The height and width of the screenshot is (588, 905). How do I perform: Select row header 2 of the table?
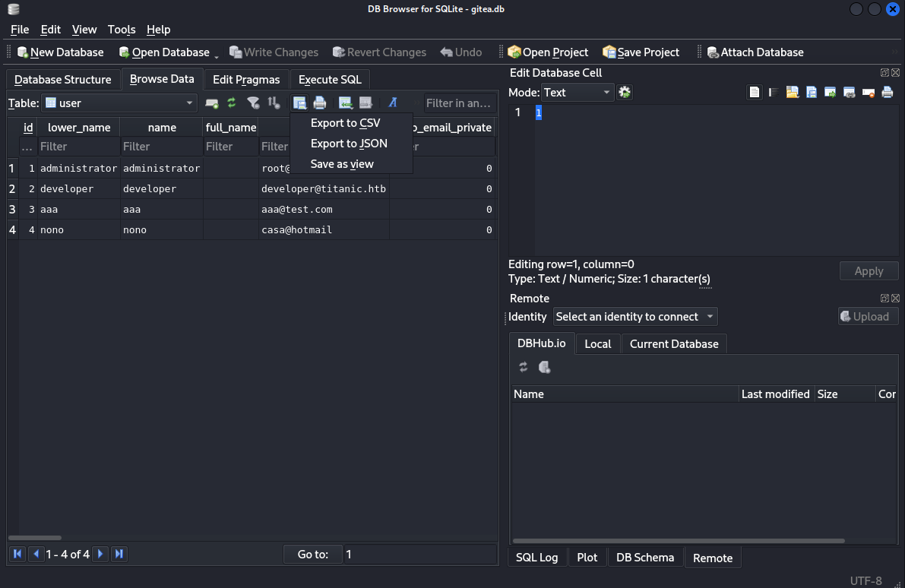coord(12,188)
